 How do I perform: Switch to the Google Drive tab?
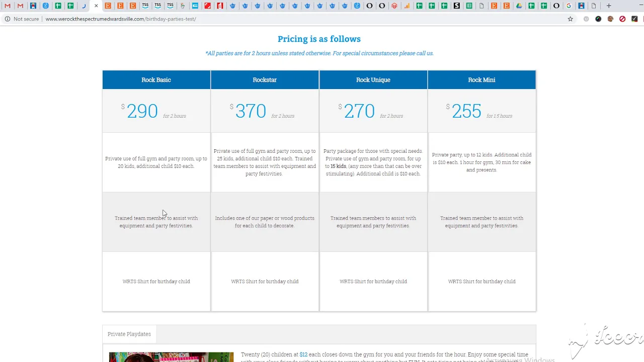[519, 6]
